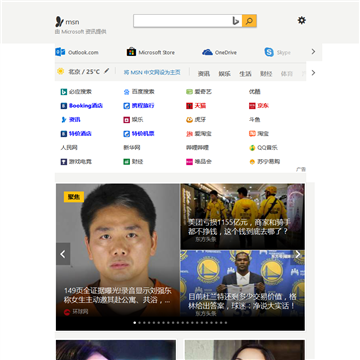Select the first highlighted carousel dot
360x360 pixels.
[x=135, y=323]
